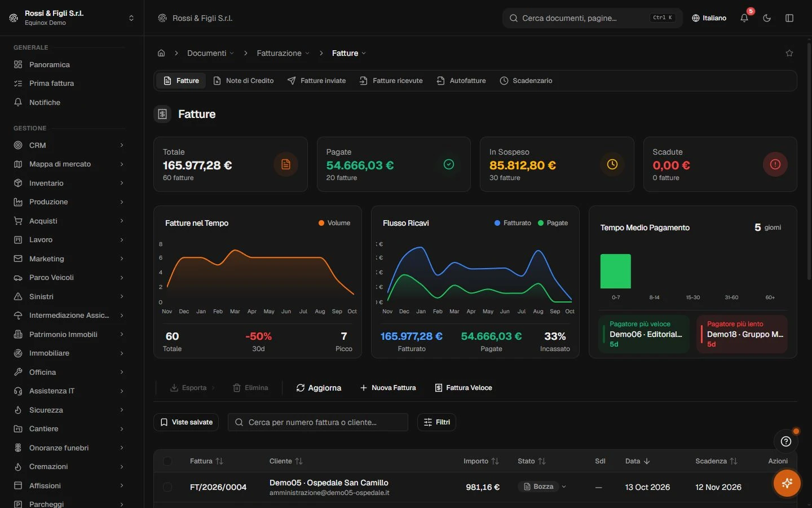Toggle dark mode moon icon
This screenshot has width=812, height=508.
tap(767, 18)
